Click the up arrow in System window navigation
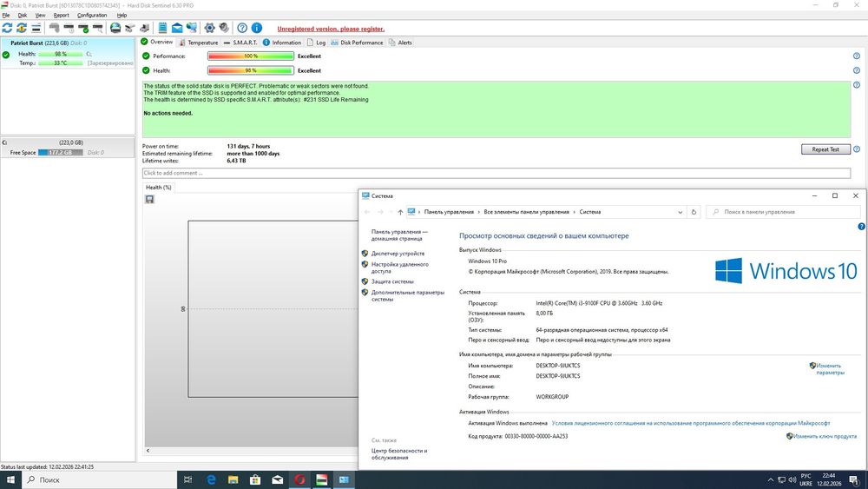Viewport: 868px width, 489px height. tap(400, 212)
